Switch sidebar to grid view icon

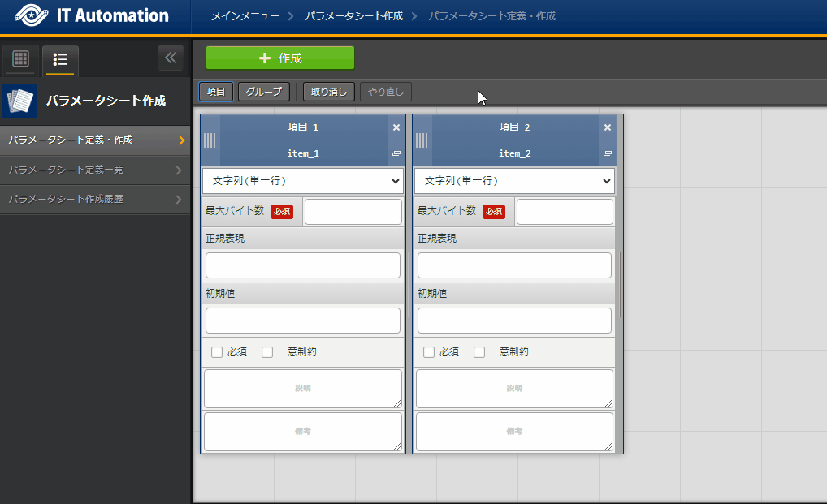[20, 59]
